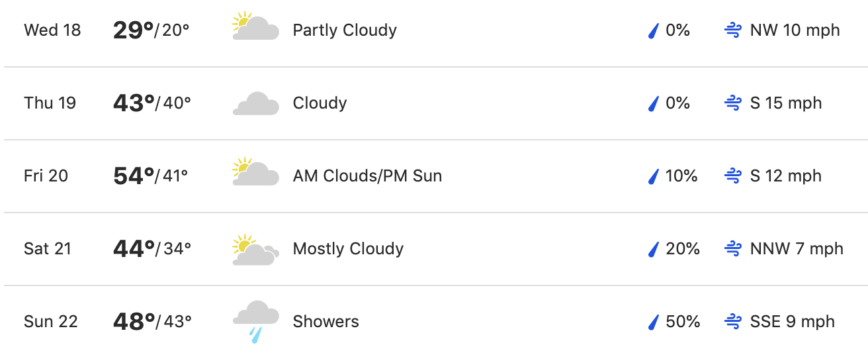Expand the Thu 19 day label
Viewport: 868px width, 355px height.
pos(50,103)
